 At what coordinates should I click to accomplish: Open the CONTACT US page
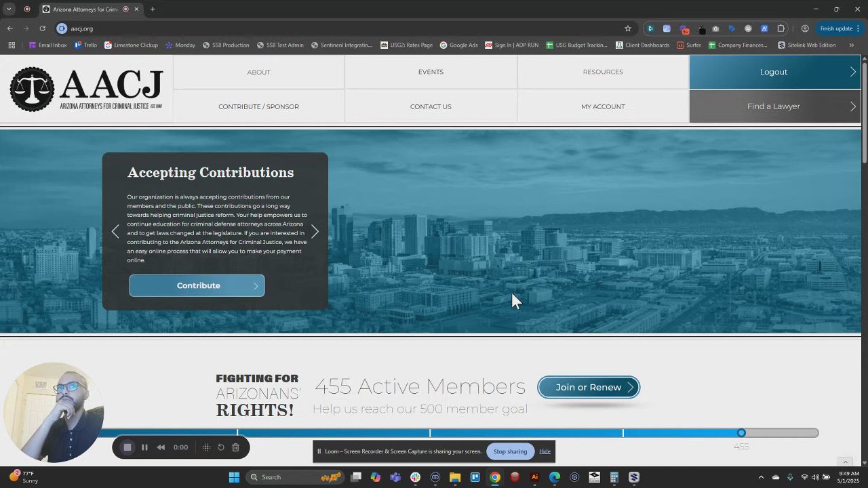coord(431,106)
